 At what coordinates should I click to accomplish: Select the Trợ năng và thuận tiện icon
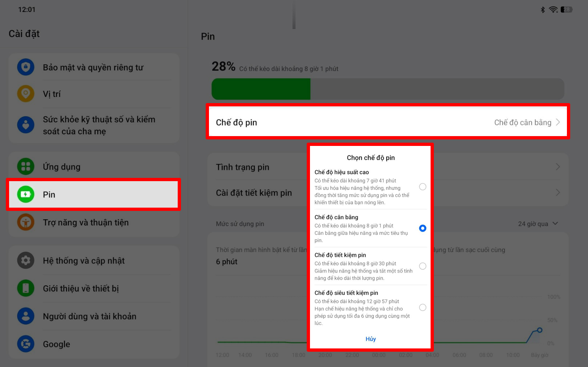(x=26, y=222)
